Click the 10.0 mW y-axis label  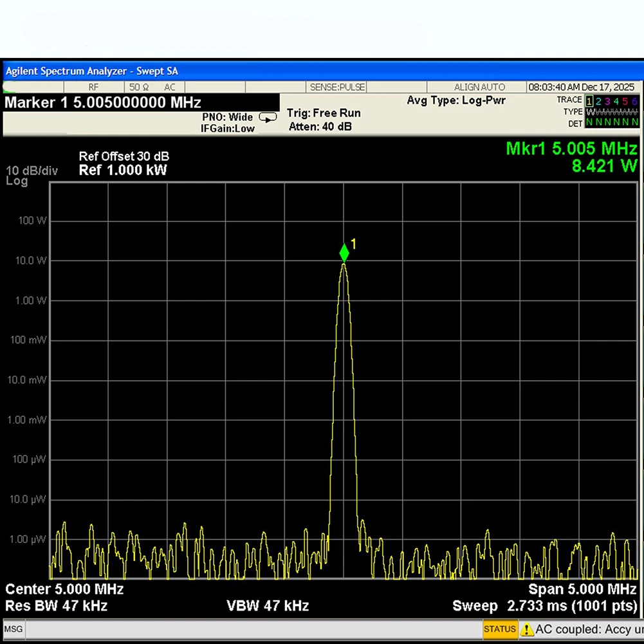pyautogui.click(x=26, y=380)
